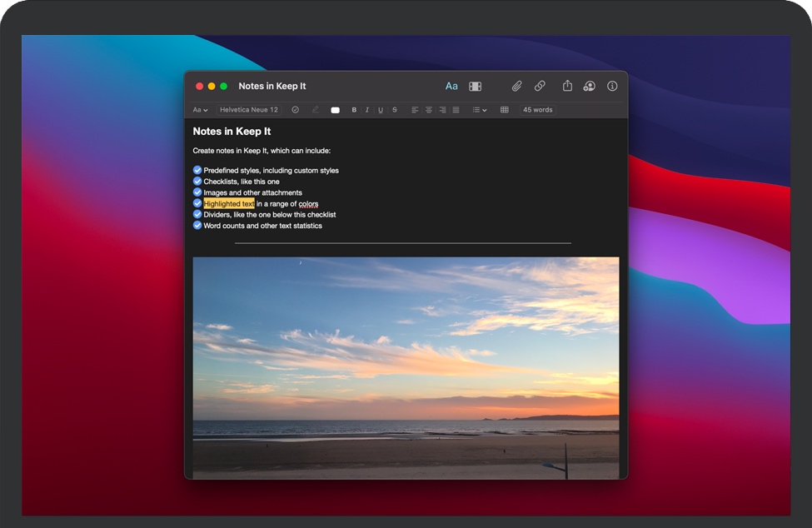Toggle the format bar Aa button
The width and height of the screenshot is (812, 528).
451,86
